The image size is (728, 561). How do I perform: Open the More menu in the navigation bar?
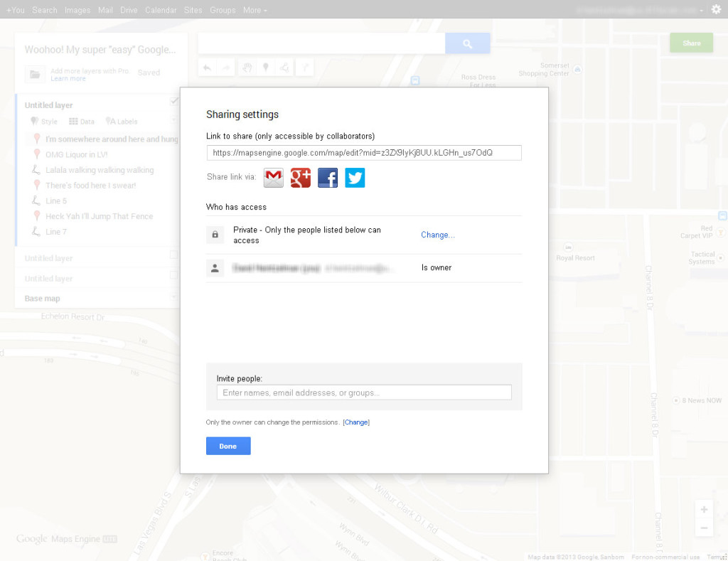click(255, 9)
